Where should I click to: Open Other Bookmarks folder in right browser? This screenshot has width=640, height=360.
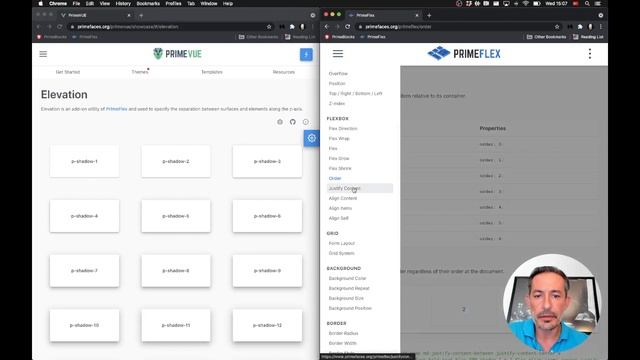(x=547, y=37)
